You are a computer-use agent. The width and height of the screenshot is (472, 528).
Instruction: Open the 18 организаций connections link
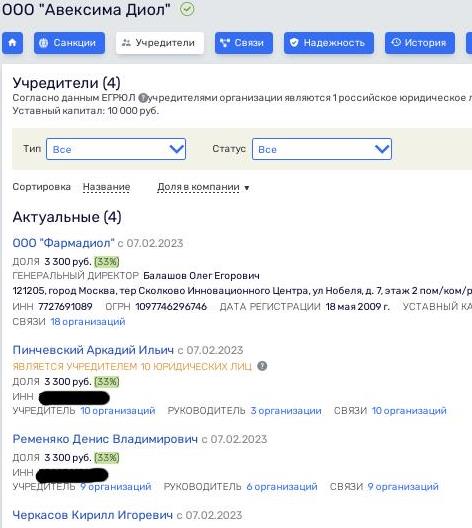88,322
